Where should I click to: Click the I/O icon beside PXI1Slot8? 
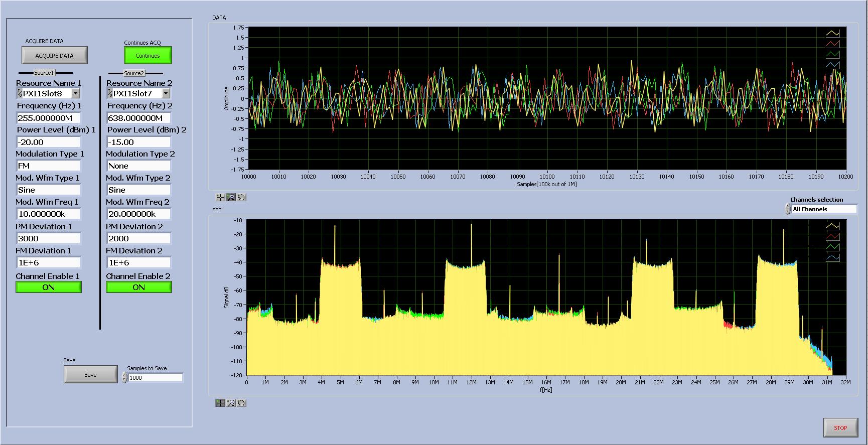point(20,93)
